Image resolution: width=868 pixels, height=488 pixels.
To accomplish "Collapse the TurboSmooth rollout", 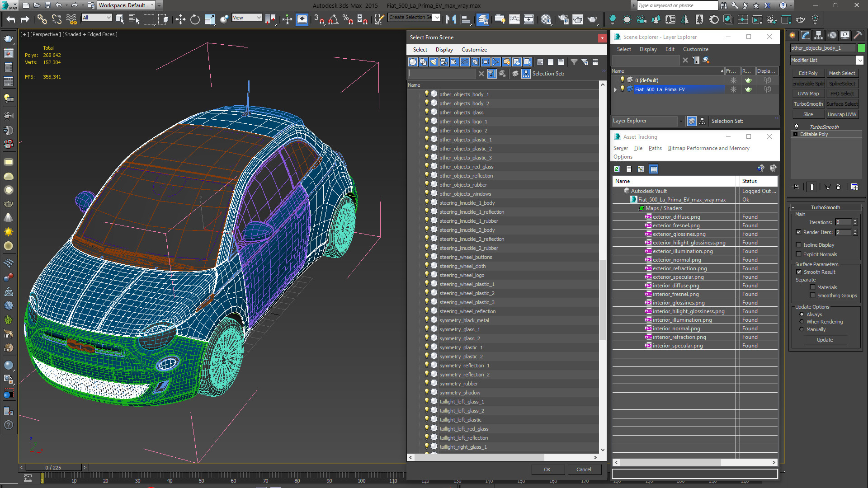I will tap(793, 207).
